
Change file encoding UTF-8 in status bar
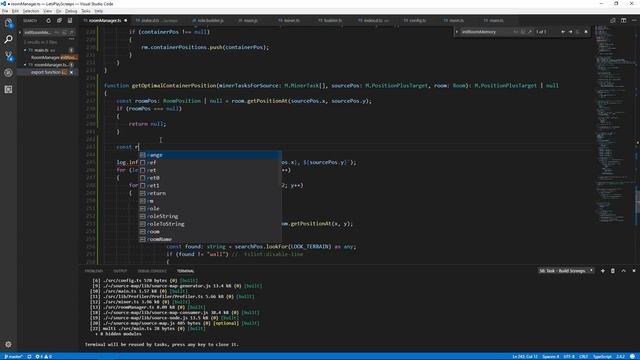[569, 357]
